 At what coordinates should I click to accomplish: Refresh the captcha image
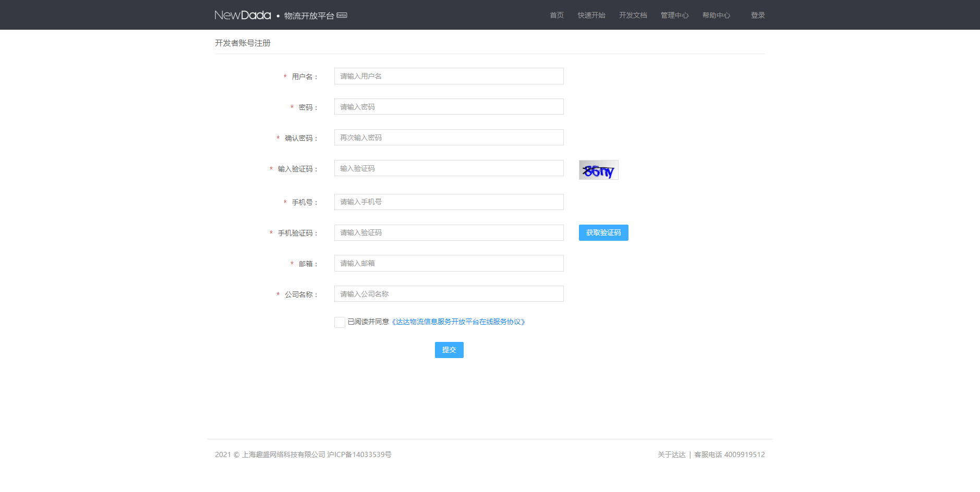tap(598, 170)
